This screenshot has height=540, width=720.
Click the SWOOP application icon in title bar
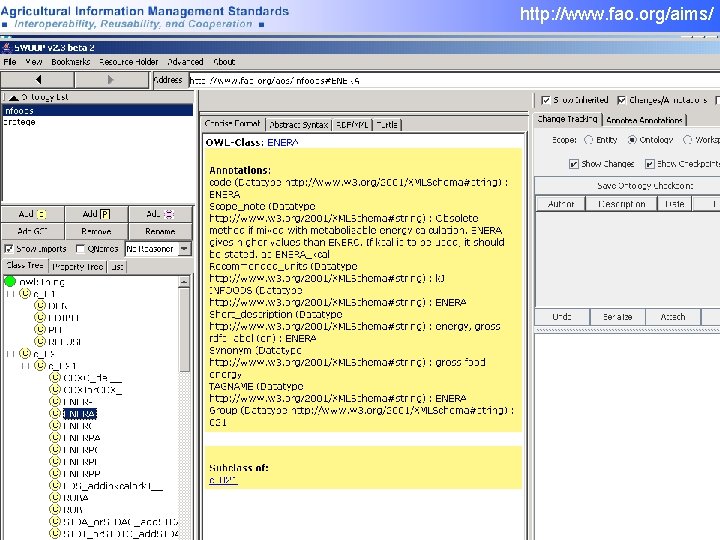tap(6, 47)
